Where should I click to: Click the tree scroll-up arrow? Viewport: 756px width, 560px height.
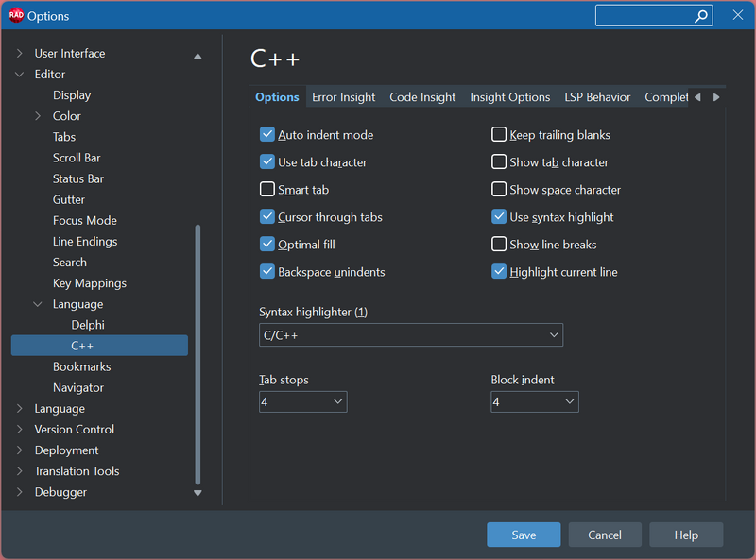click(x=198, y=57)
